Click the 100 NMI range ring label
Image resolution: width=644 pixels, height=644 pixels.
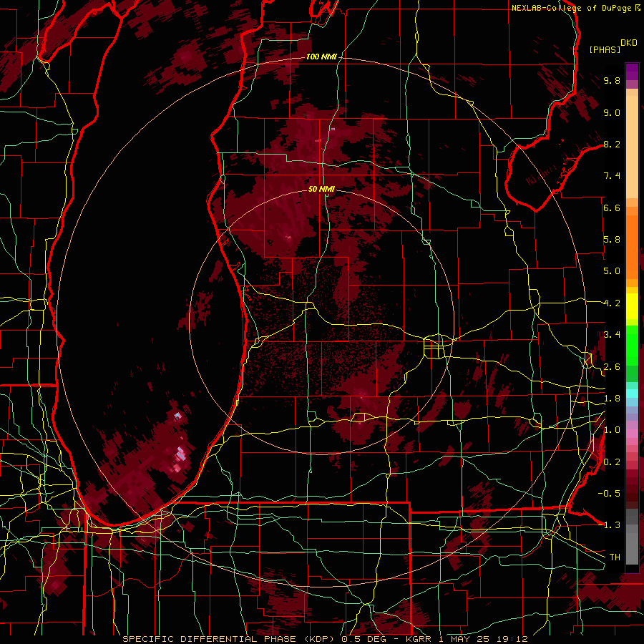[321, 57]
